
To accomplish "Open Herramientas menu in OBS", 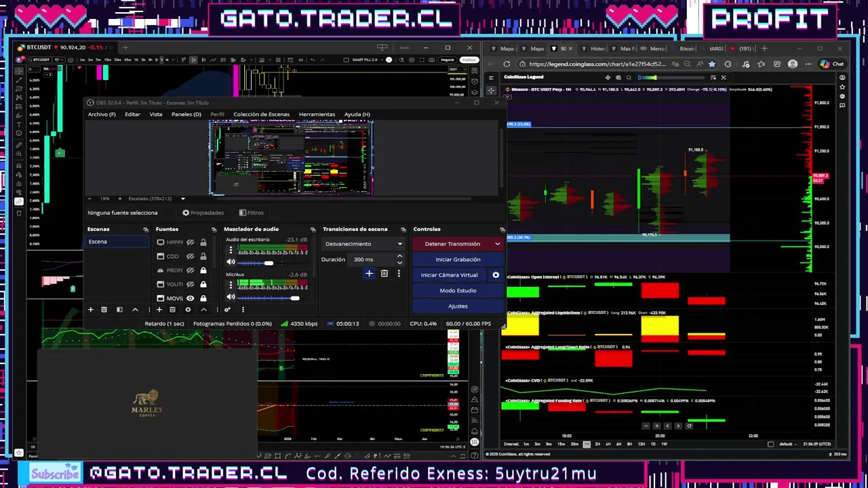I will pyautogui.click(x=317, y=115).
